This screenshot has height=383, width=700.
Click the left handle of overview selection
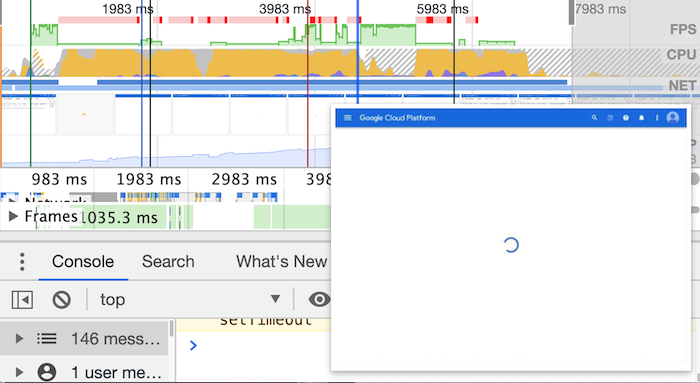click(1, 12)
